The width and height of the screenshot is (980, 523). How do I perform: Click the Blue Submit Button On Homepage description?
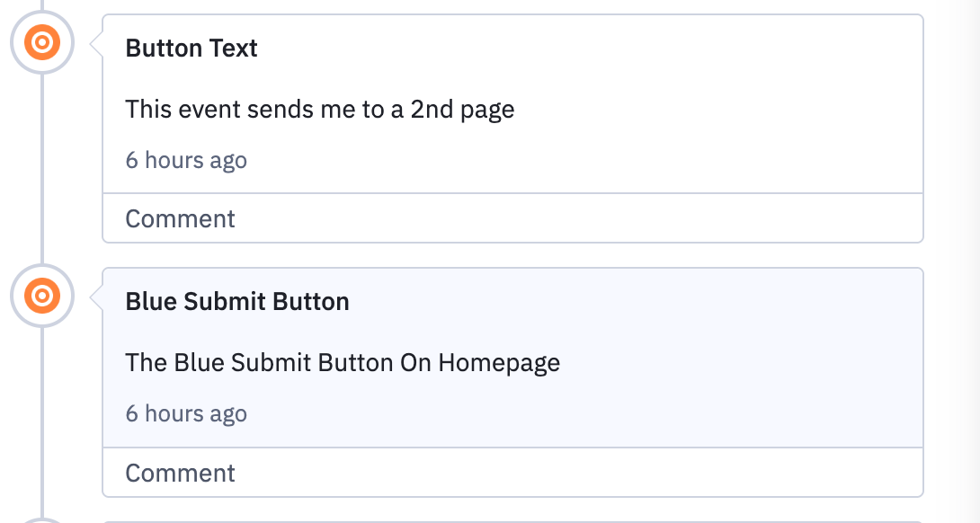pos(342,362)
